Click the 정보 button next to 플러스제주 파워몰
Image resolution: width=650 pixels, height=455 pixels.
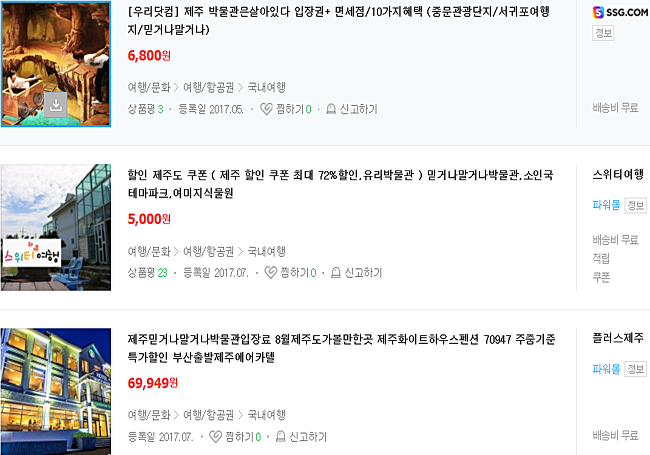(635, 369)
